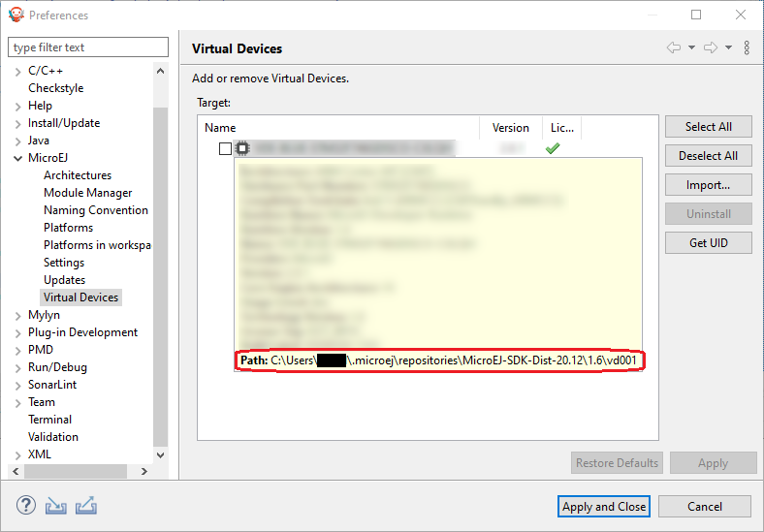Click the virtual device chip icon
This screenshot has height=532, width=764.
coord(242,148)
